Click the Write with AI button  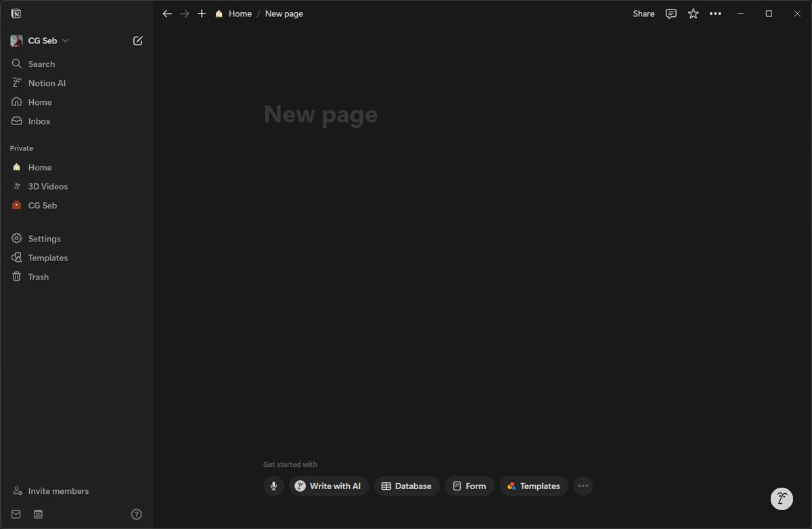click(x=329, y=486)
